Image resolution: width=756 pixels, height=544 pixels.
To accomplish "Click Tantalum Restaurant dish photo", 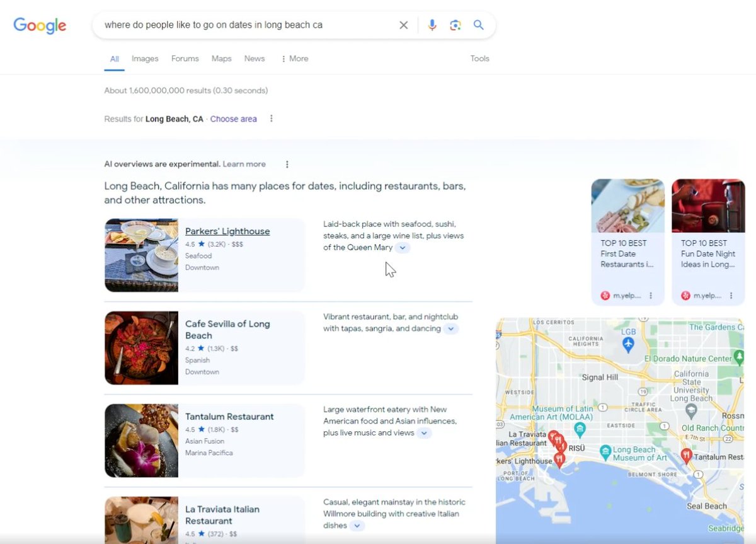I will point(142,441).
